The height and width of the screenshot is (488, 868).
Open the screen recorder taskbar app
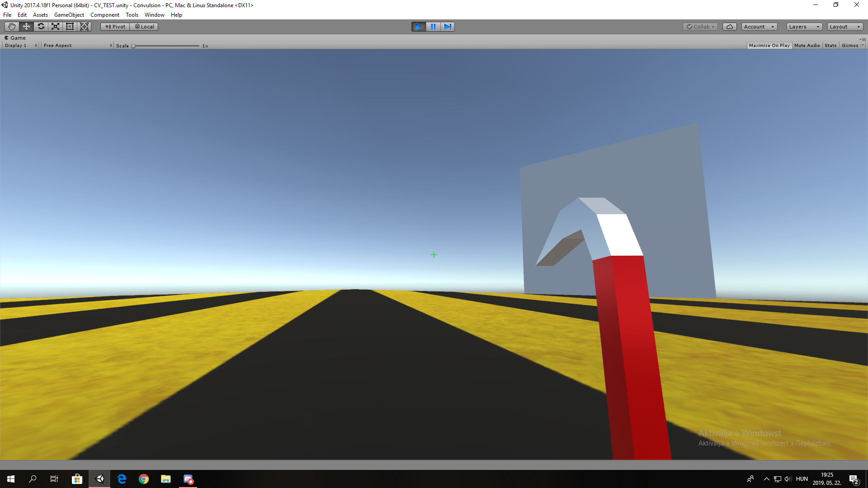(x=188, y=479)
